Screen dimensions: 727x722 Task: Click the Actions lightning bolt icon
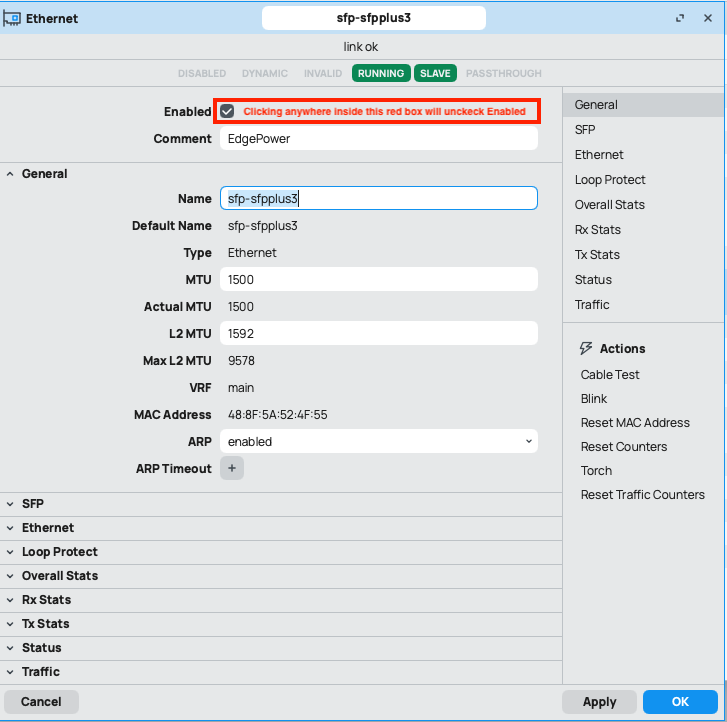point(586,348)
